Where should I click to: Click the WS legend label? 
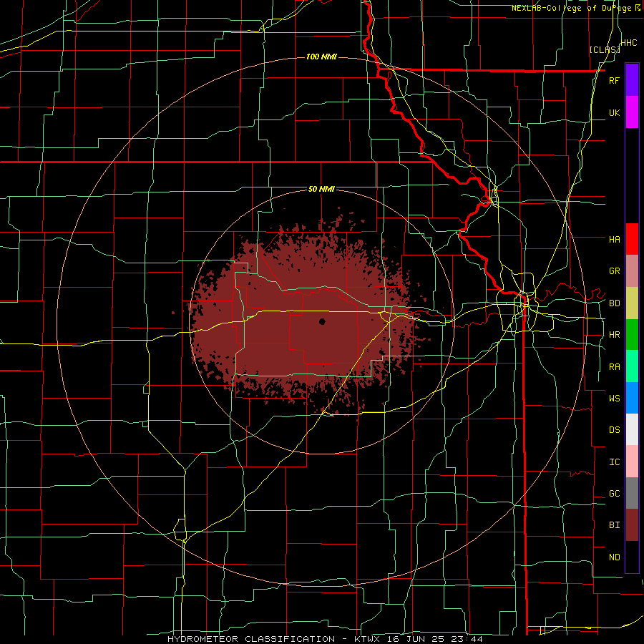pyautogui.click(x=614, y=398)
